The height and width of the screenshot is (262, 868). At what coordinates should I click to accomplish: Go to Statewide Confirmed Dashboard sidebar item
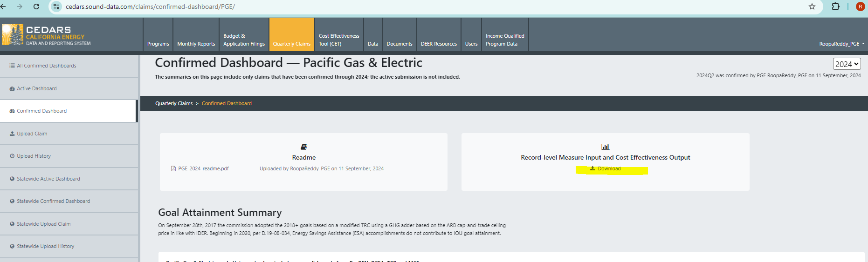(x=53, y=201)
